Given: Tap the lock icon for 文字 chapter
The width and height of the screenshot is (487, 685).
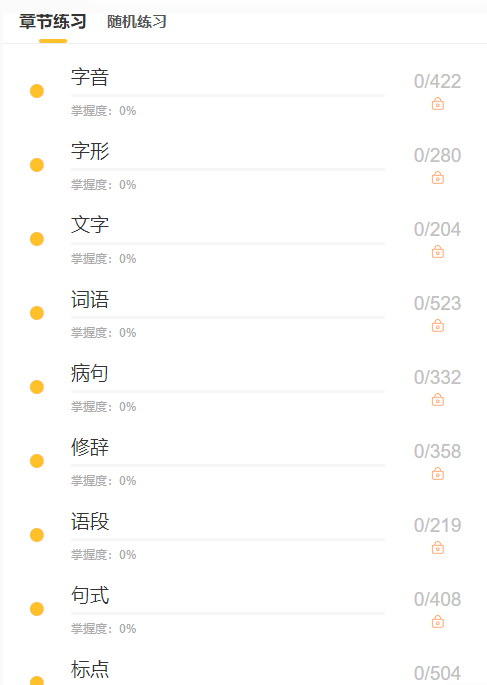Looking at the screenshot, I should coord(438,252).
